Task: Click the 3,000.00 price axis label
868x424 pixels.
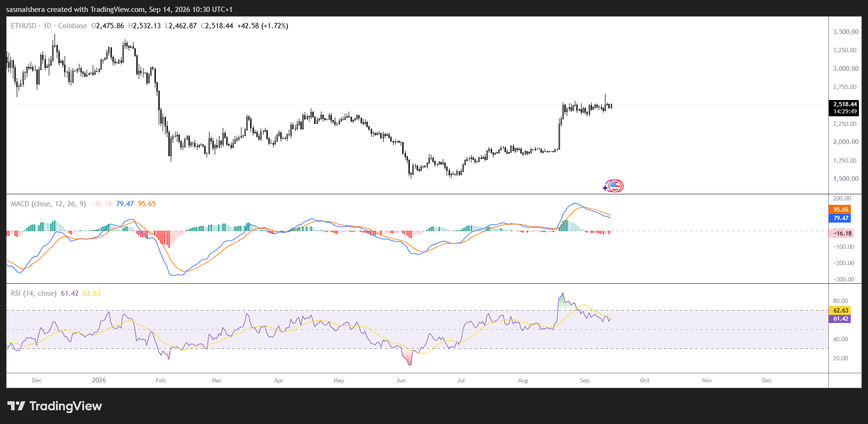Action: (846, 68)
